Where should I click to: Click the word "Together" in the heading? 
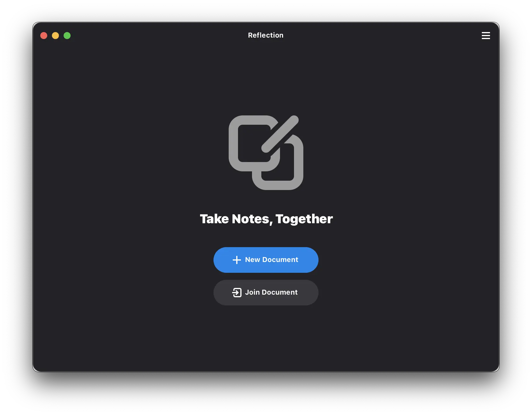304,219
